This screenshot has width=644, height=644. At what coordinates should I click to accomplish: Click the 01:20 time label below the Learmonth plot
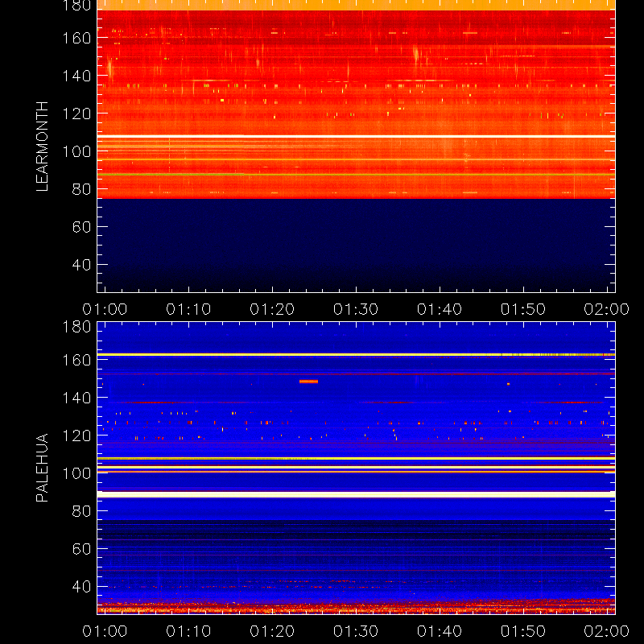click(x=272, y=309)
